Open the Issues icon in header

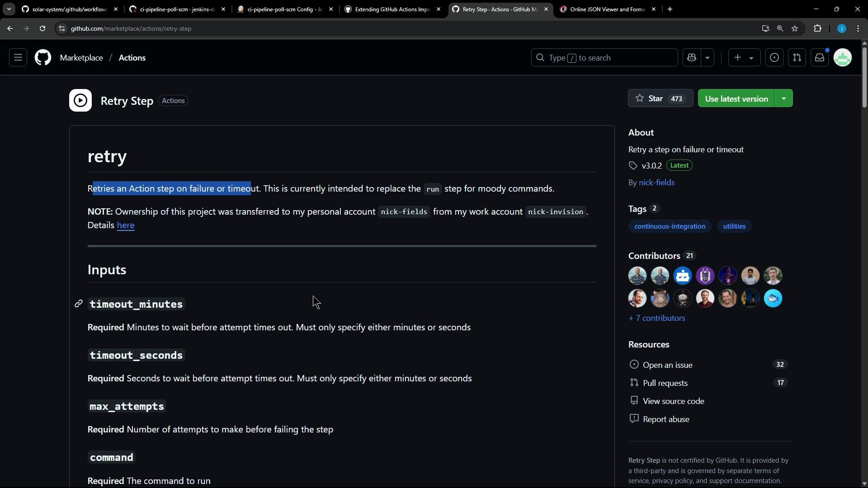pyautogui.click(x=774, y=58)
